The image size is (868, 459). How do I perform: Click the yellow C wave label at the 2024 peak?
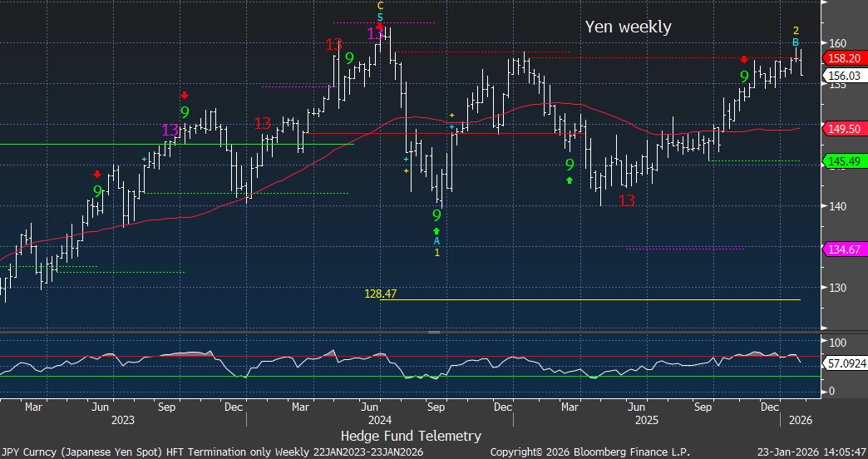380,6
